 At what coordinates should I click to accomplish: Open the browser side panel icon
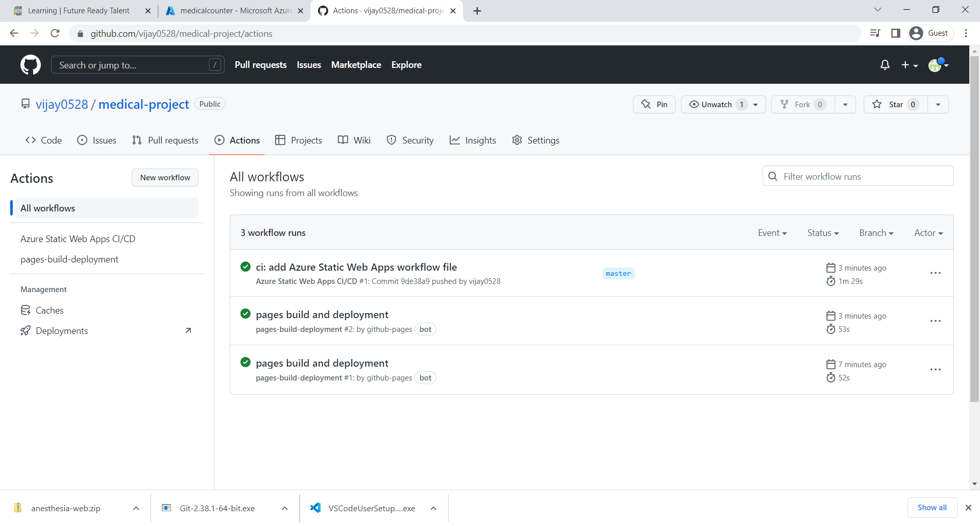(x=895, y=33)
